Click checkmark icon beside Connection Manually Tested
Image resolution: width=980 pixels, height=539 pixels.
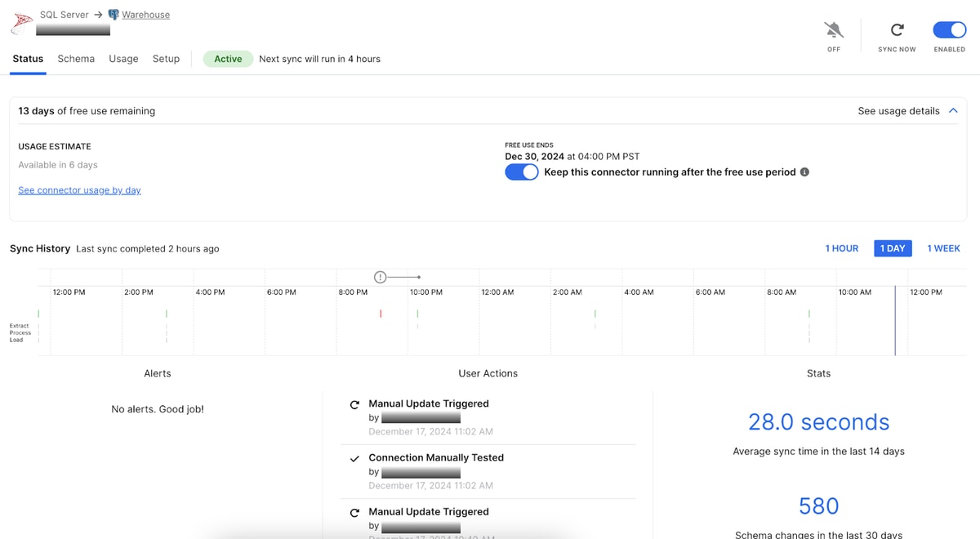pyautogui.click(x=354, y=459)
